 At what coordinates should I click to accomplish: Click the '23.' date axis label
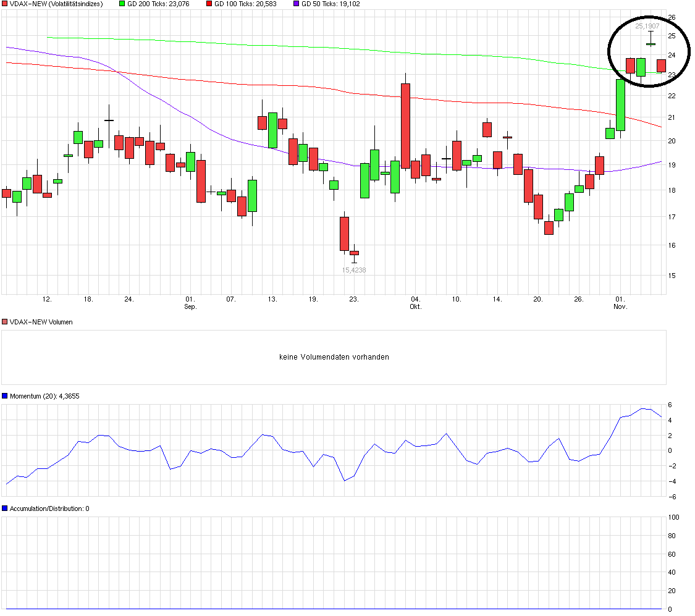coord(354,299)
